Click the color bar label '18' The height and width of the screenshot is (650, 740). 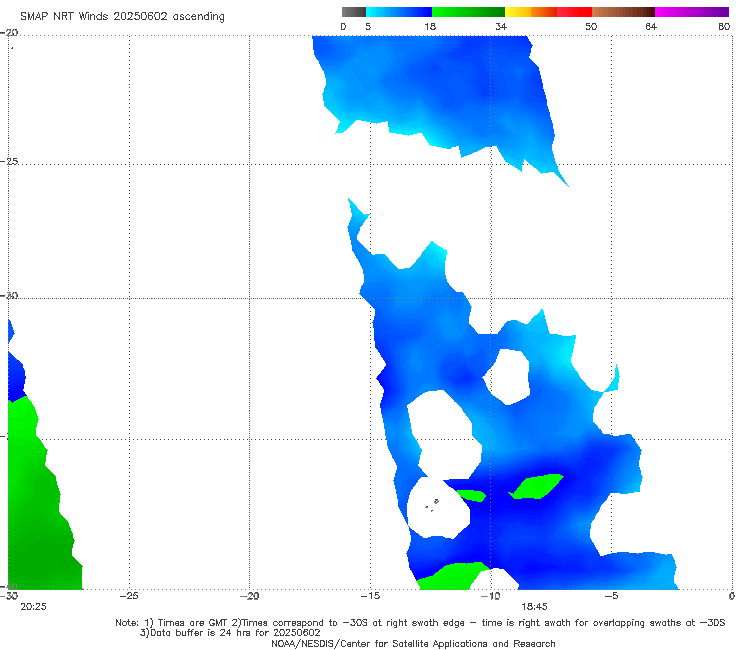point(430,27)
